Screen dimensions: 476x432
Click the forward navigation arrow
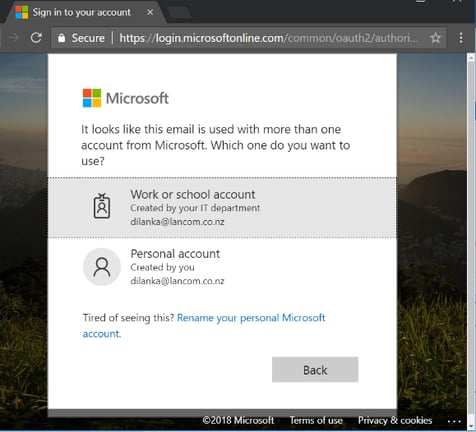[14, 38]
